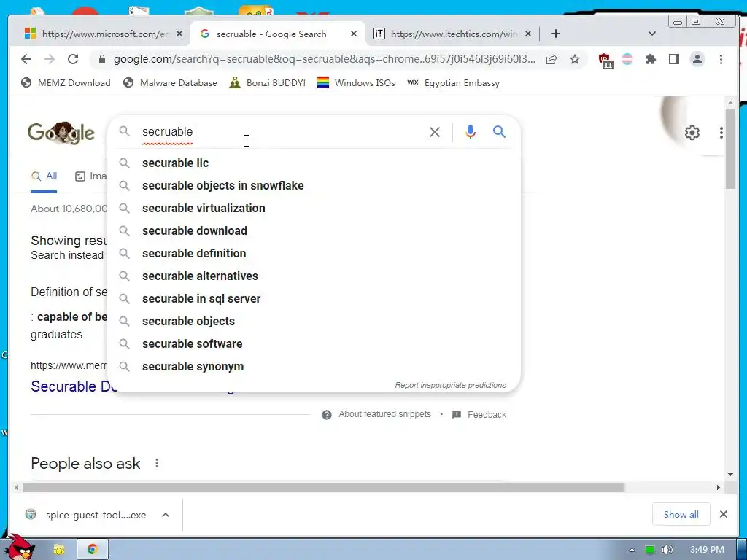Click the Google Doodle logo

61,133
